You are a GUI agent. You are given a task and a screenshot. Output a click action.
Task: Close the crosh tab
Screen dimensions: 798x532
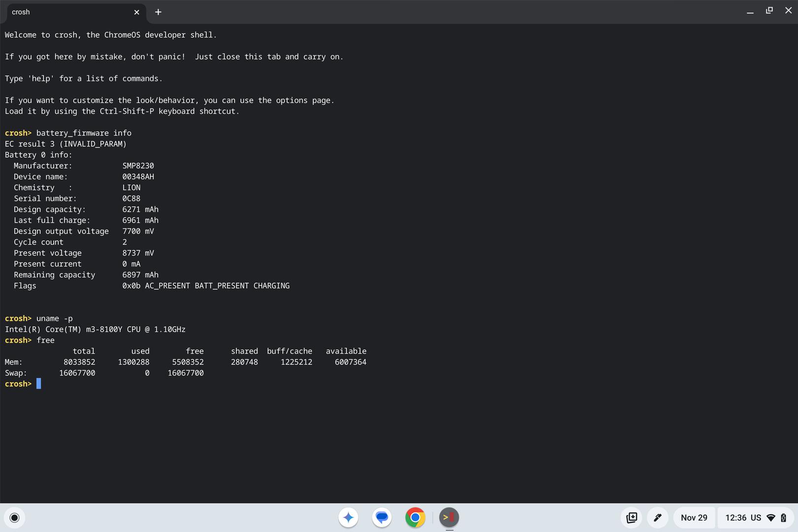(x=136, y=12)
